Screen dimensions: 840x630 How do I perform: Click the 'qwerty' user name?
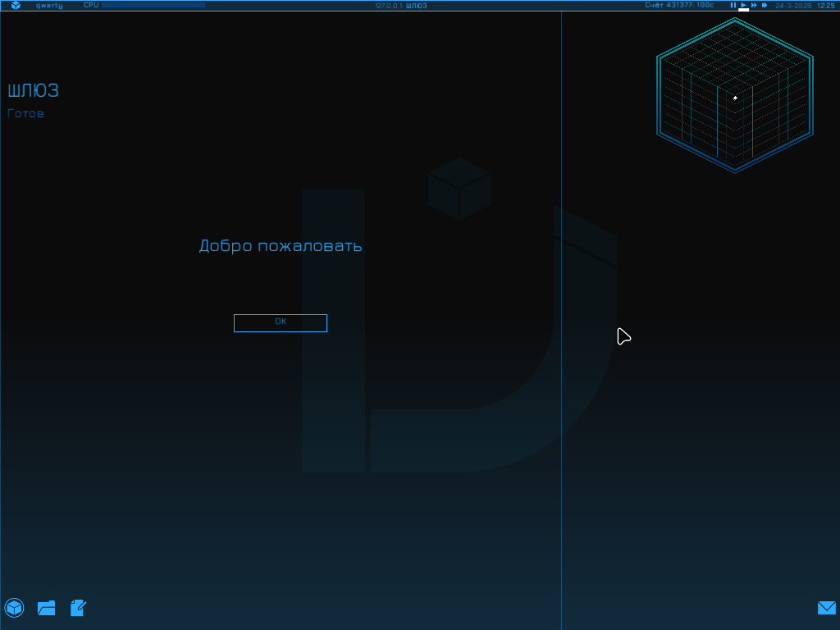point(49,6)
